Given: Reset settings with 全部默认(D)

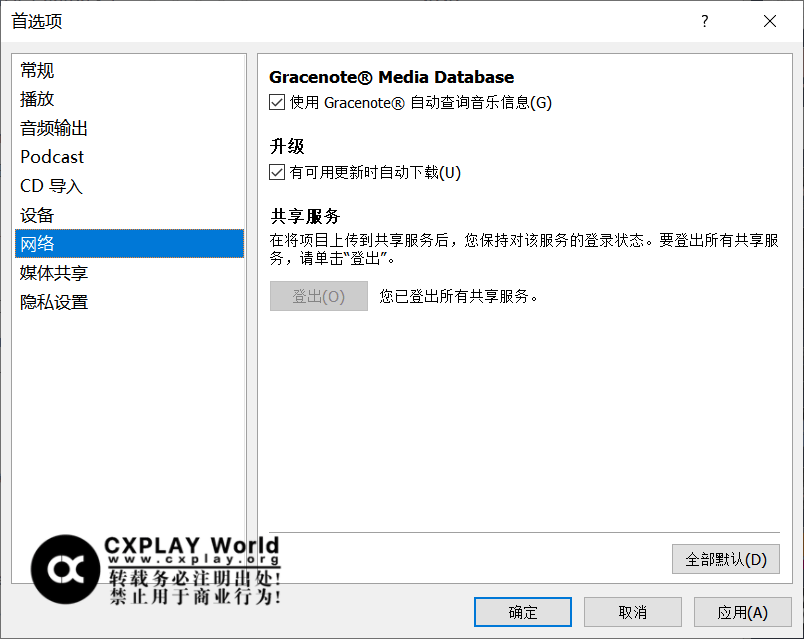Looking at the screenshot, I should (726, 559).
